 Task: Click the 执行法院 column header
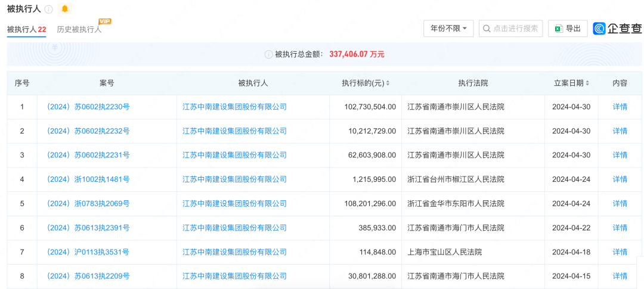(x=473, y=83)
